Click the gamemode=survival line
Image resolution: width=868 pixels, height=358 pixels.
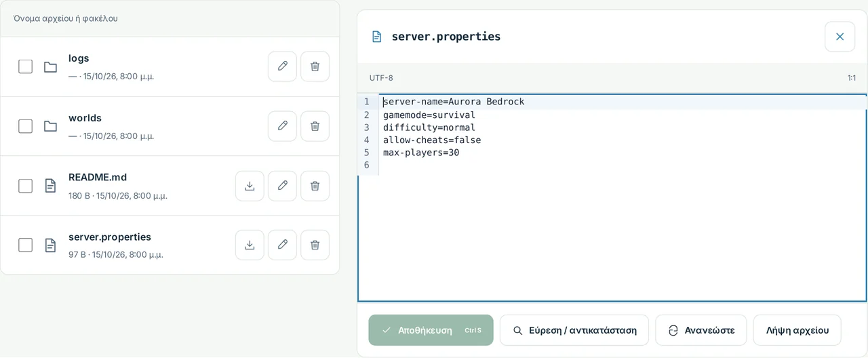(x=429, y=115)
